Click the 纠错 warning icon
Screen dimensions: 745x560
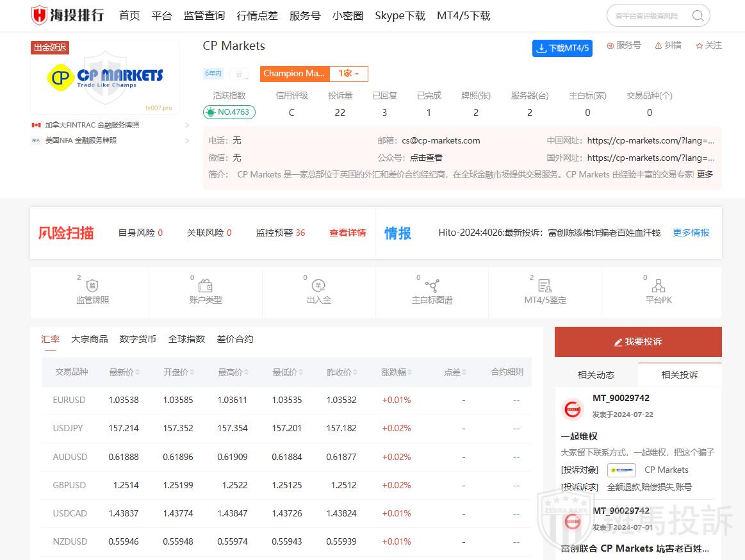click(x=659, y=45)
